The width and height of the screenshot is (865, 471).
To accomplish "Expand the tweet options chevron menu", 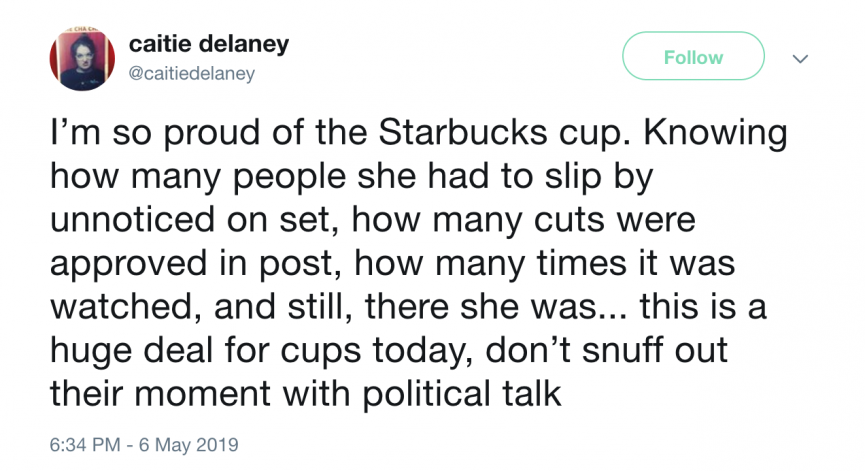I will [800, 58].
